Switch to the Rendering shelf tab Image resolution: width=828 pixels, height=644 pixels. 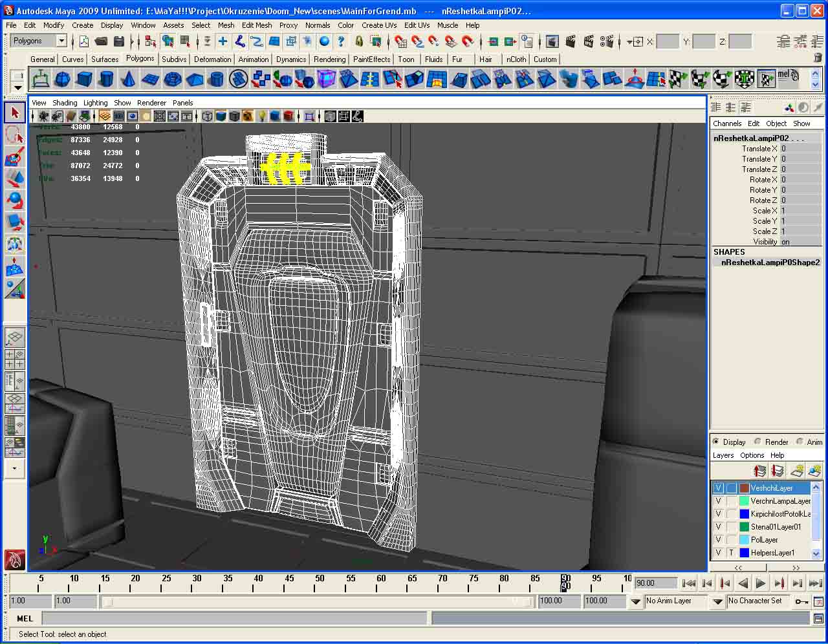[329, 59]
